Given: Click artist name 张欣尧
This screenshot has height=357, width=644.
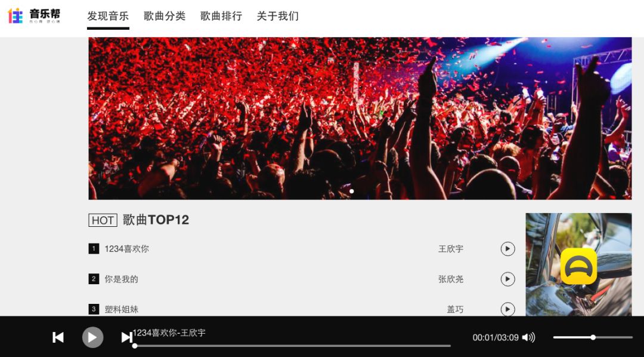Looking at the screenshot, I should click(x=451, y=279).
